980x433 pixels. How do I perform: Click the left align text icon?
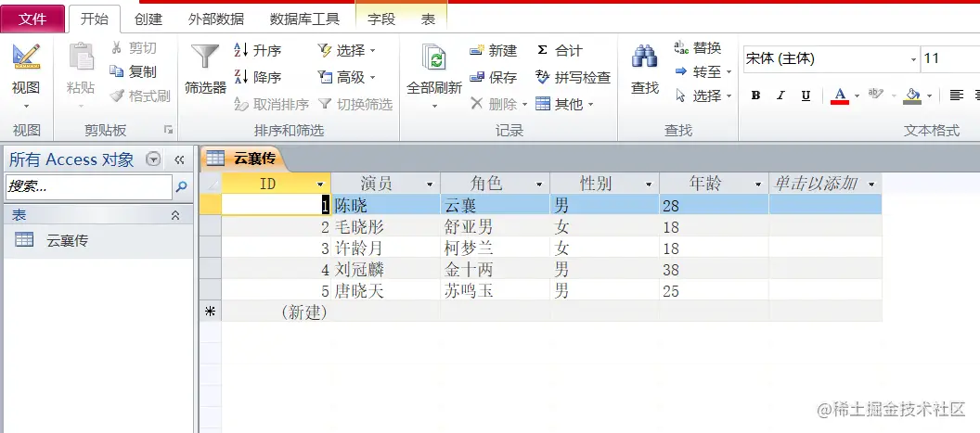[956, 96]
